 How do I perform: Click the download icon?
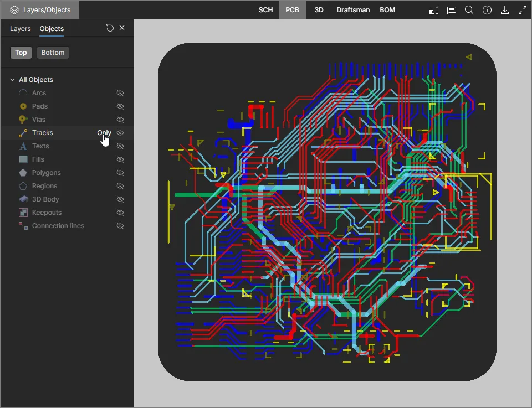click(x=504, y=10)
